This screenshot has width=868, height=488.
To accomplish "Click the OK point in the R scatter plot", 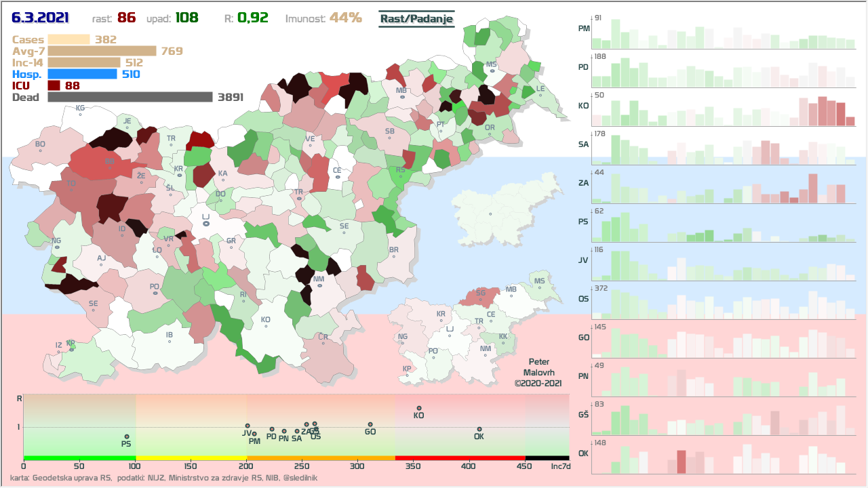I will pyautogui.click(x=479, y=429).
